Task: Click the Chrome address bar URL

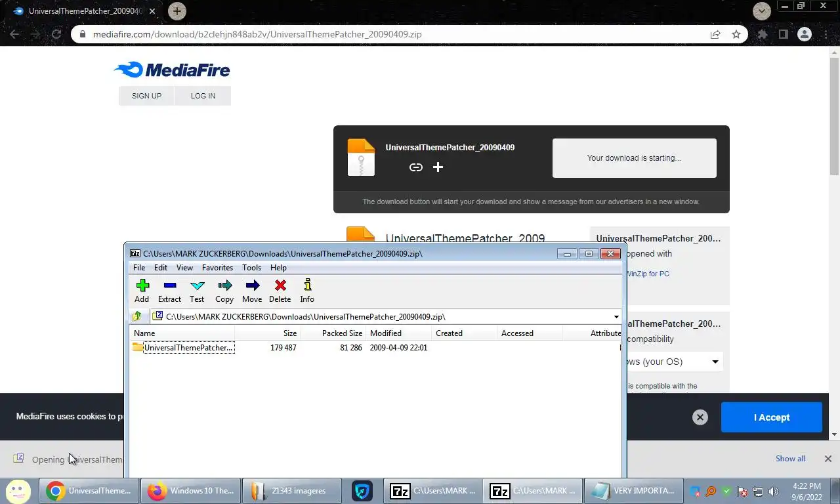Action: coord(257,35)
